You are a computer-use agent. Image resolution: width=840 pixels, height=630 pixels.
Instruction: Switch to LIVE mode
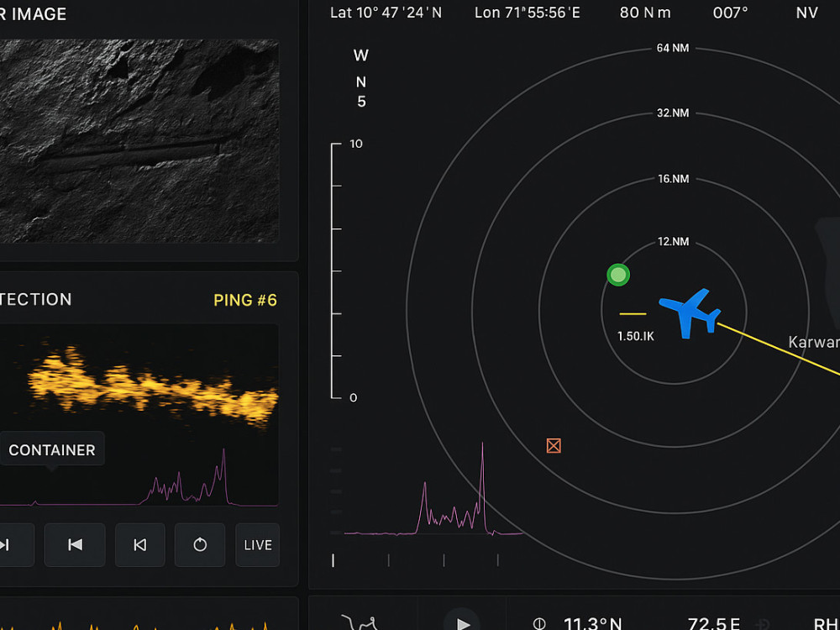point(258,545)
